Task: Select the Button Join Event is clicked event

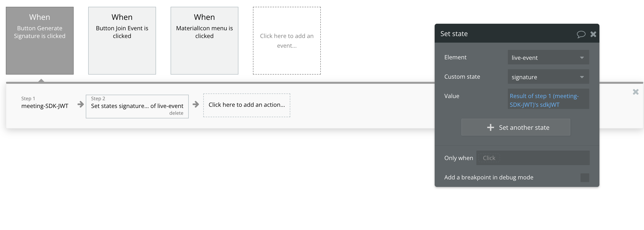Action: point(122,41)
